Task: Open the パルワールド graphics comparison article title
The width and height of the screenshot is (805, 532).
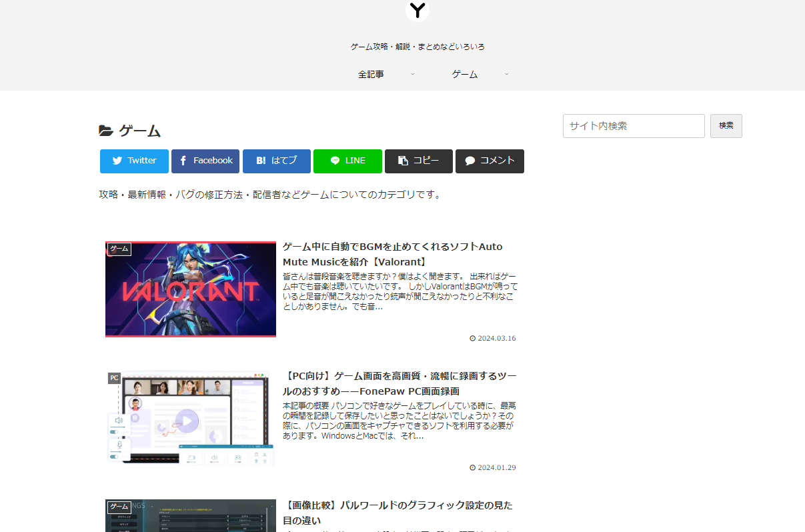Action: [x=397, y=513]
